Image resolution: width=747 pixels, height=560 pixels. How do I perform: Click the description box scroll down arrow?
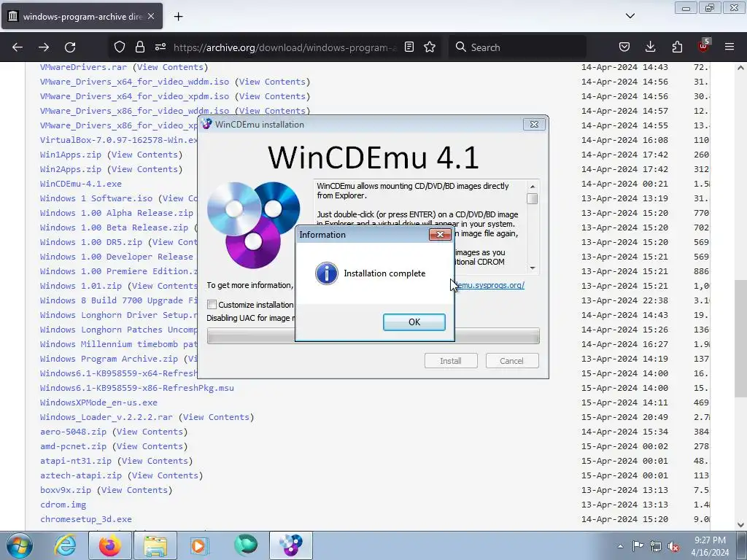point(532,268)
